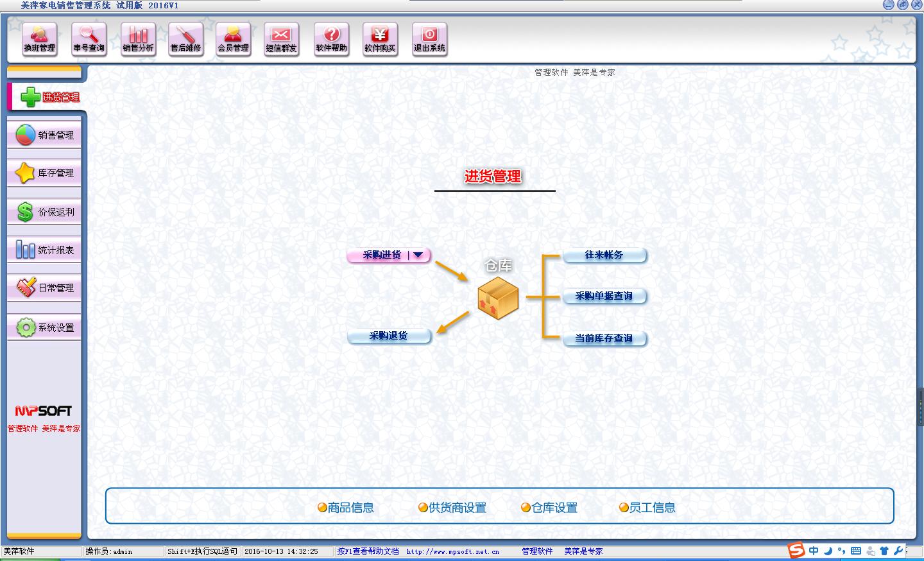Click the Sogou input method tray icon
924x561 pixels.
tap(796, 551)
